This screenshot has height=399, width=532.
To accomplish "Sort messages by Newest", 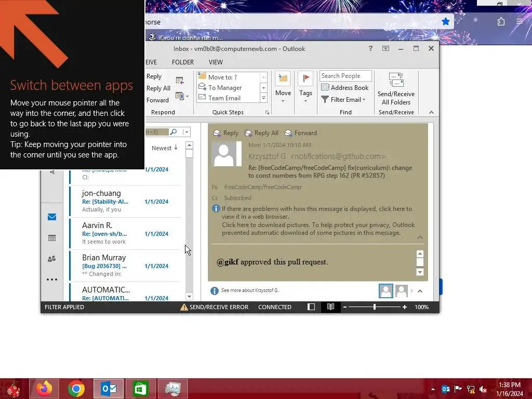I will [x=165, y=148].
